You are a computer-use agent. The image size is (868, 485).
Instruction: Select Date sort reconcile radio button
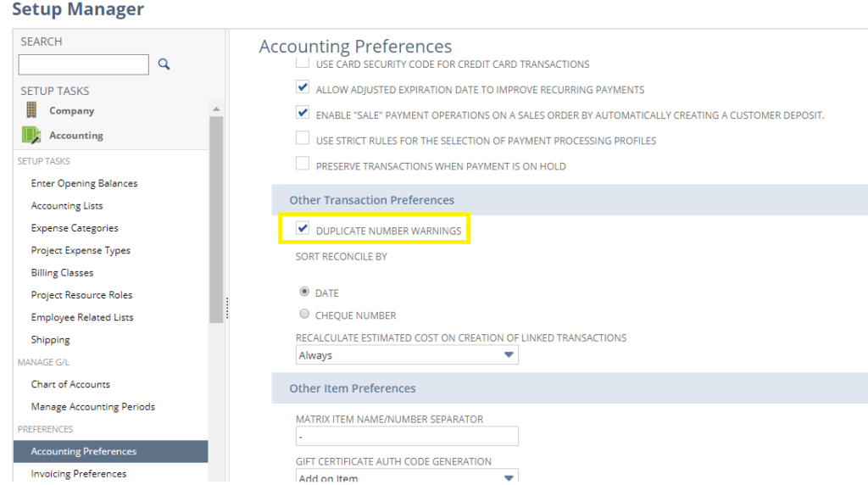(x=304, y=291)
